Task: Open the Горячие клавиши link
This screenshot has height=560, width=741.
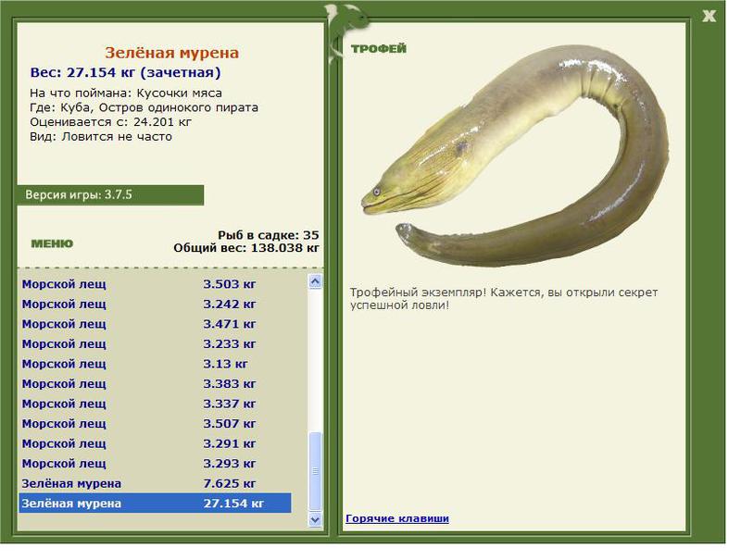Action: tap(397, 518)
